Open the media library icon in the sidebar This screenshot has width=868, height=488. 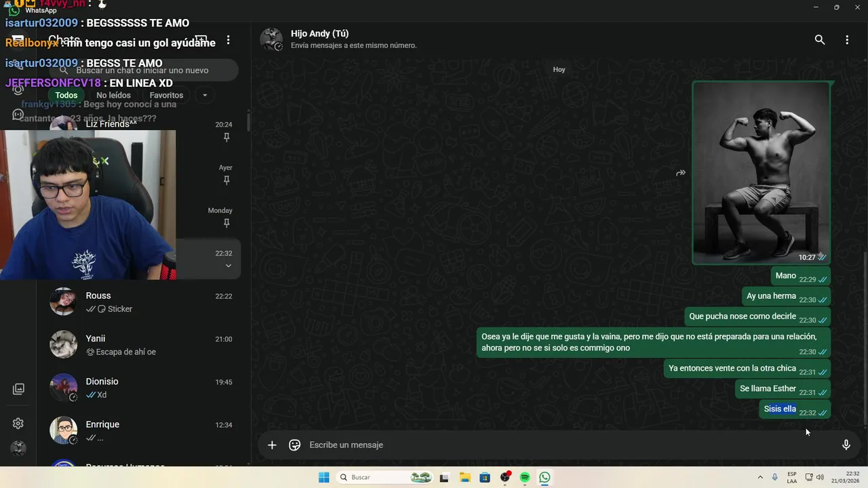click(x=18, y=389)
